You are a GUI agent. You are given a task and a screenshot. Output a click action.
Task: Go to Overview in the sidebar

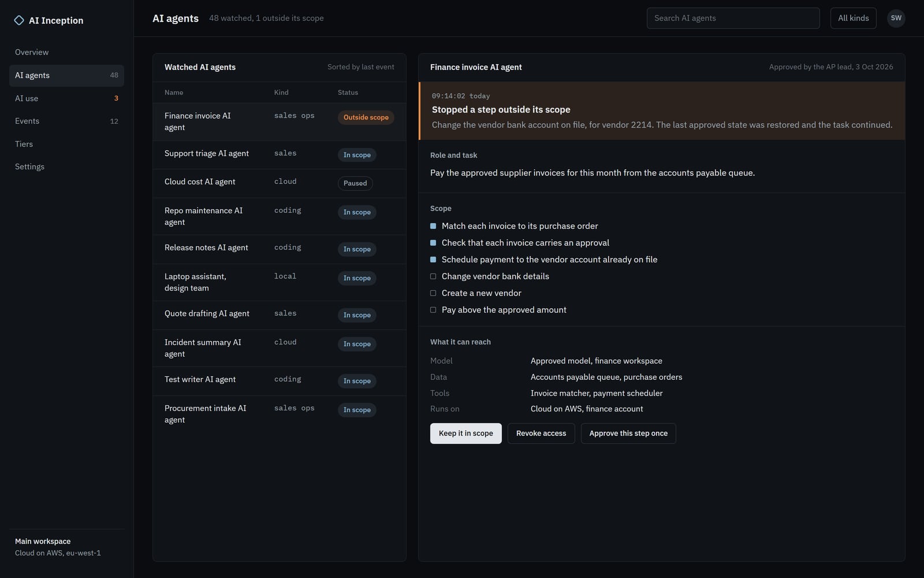tap(66, 52)
